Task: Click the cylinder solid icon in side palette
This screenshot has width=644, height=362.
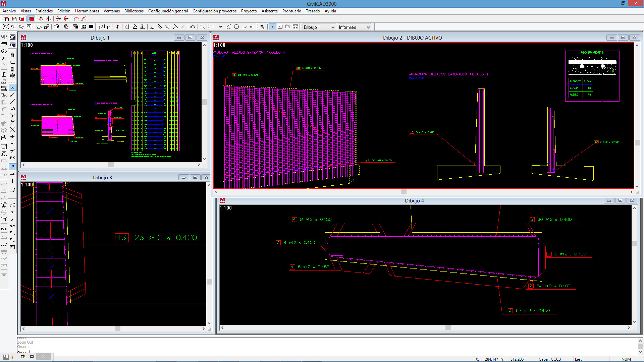Action: pos(12,55)
